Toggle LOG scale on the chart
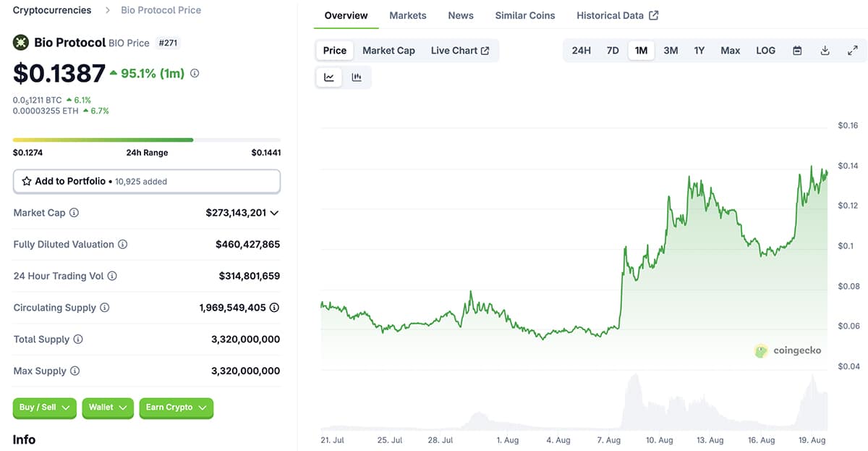This screenshot has width=868, height=451. [x=765, y=51]
